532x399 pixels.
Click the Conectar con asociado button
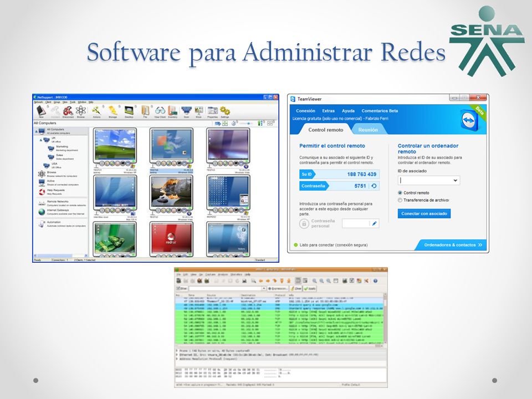(424, 214)
